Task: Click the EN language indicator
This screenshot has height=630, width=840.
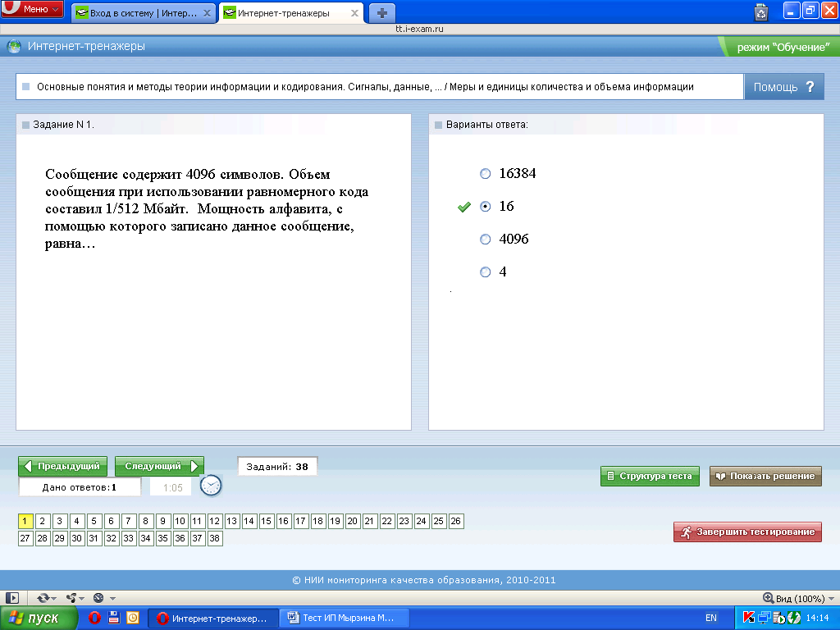Action: [x=711, y=619]
